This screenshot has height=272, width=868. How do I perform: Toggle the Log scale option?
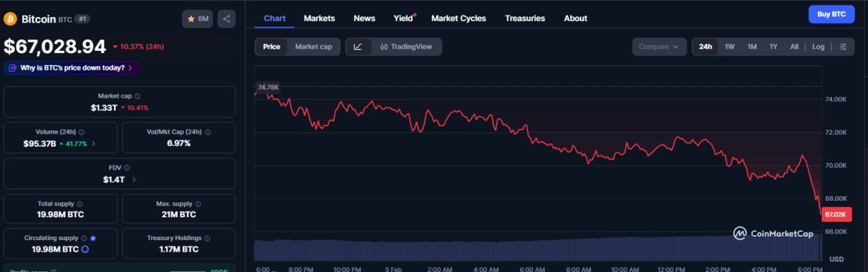tap(818, 47)
